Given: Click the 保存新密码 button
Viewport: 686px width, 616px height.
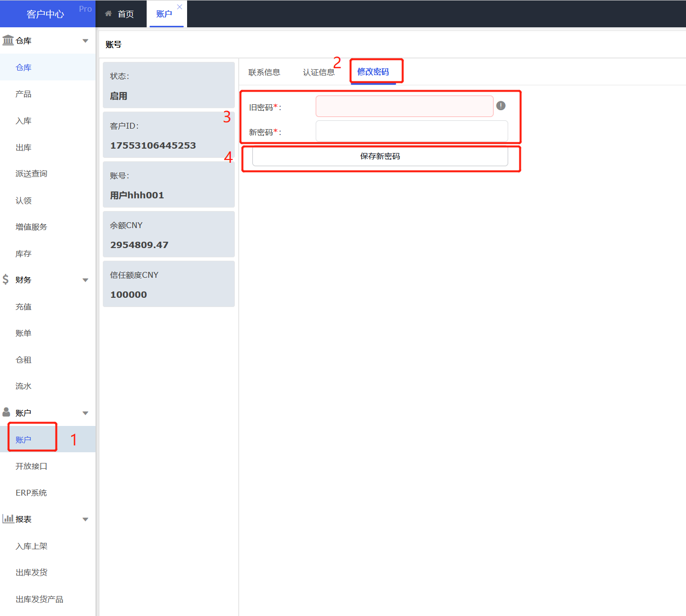Looking at the screenshot, I should 380,156.
